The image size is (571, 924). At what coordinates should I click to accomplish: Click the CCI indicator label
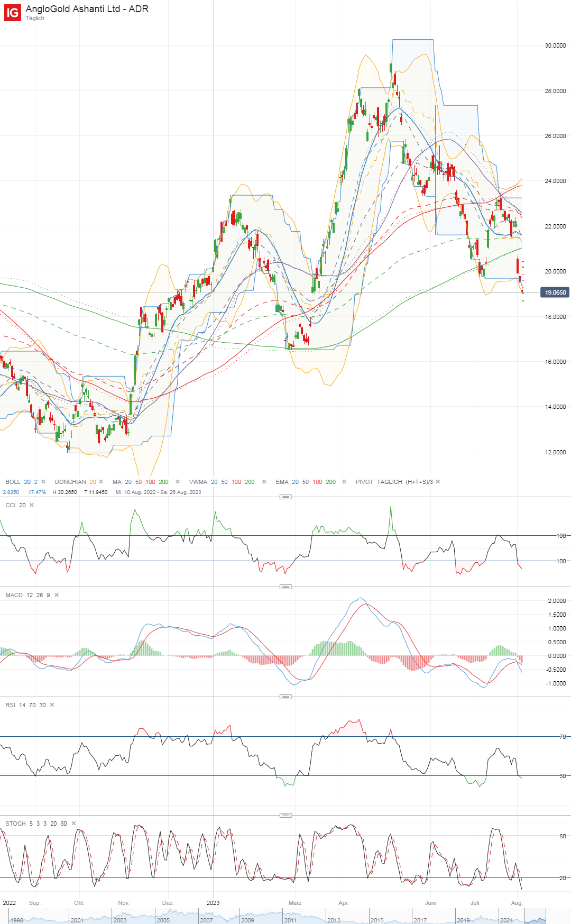[11, 505]
